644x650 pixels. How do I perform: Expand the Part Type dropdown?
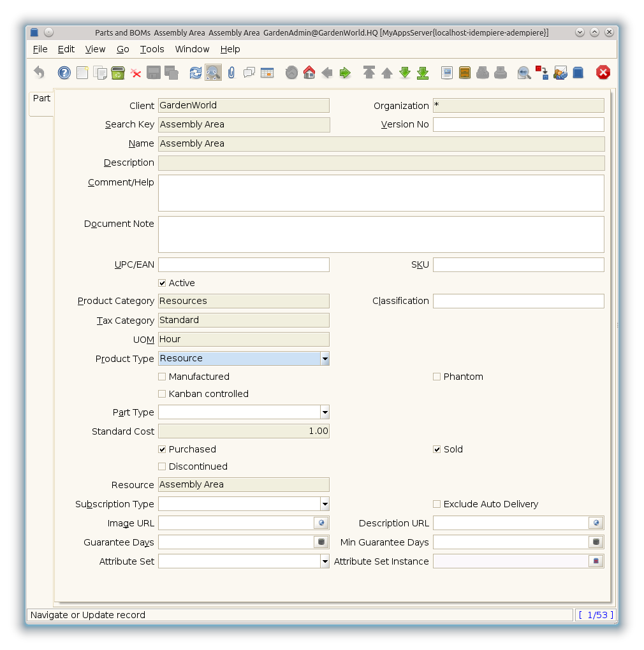[x=325, y=412]
